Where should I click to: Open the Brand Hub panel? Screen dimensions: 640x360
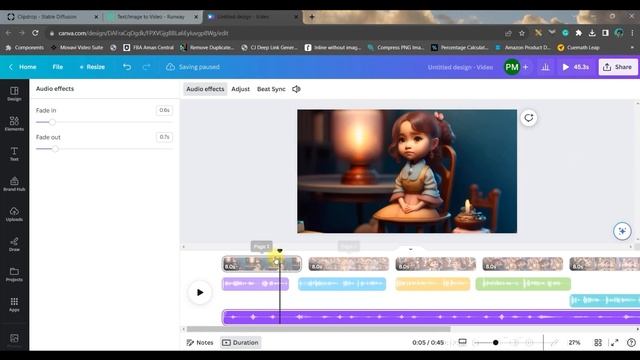point(14,184)
